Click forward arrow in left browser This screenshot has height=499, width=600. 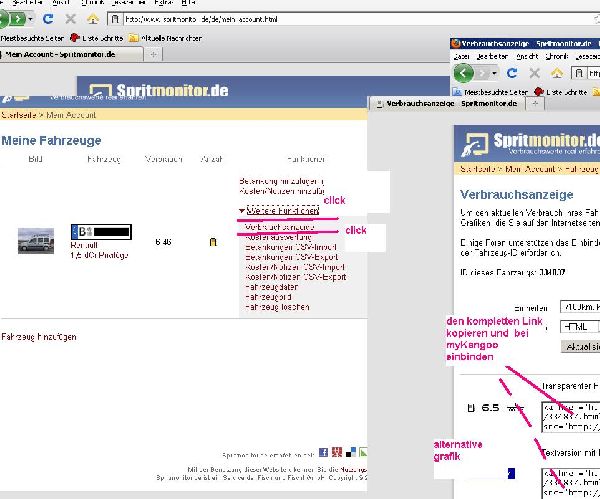(x=17, y=19)
